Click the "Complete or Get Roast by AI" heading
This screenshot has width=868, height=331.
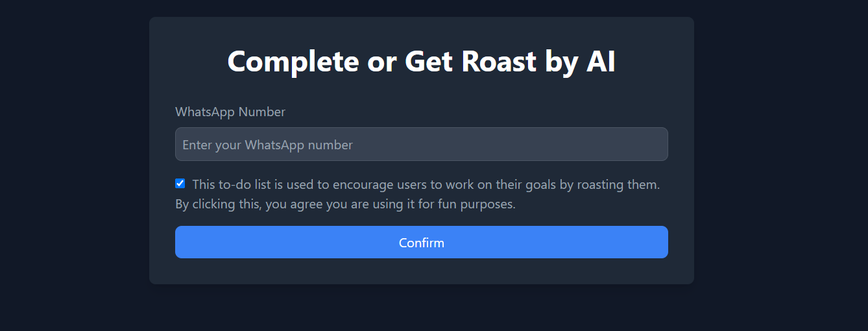421,62
